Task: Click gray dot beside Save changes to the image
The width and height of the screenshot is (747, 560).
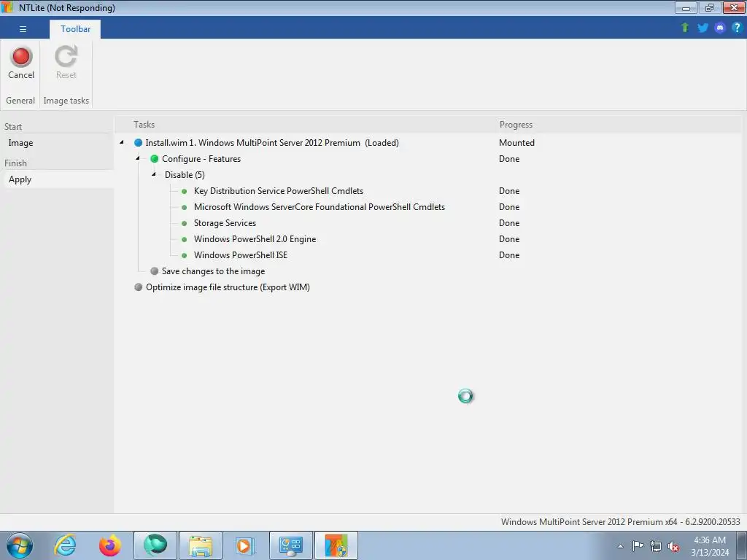Action: click(155, 271)
